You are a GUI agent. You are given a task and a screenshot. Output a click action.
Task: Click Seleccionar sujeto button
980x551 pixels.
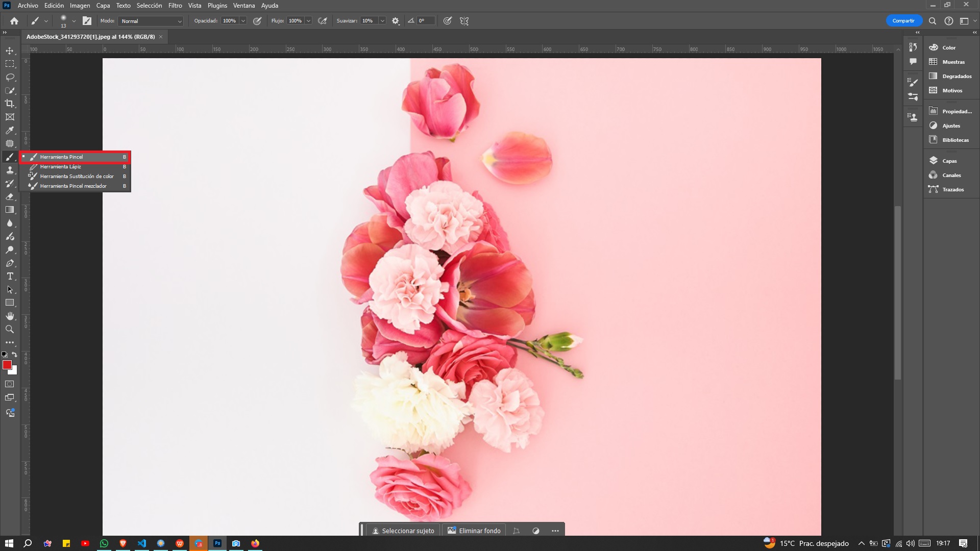click(x=403, y=531)
